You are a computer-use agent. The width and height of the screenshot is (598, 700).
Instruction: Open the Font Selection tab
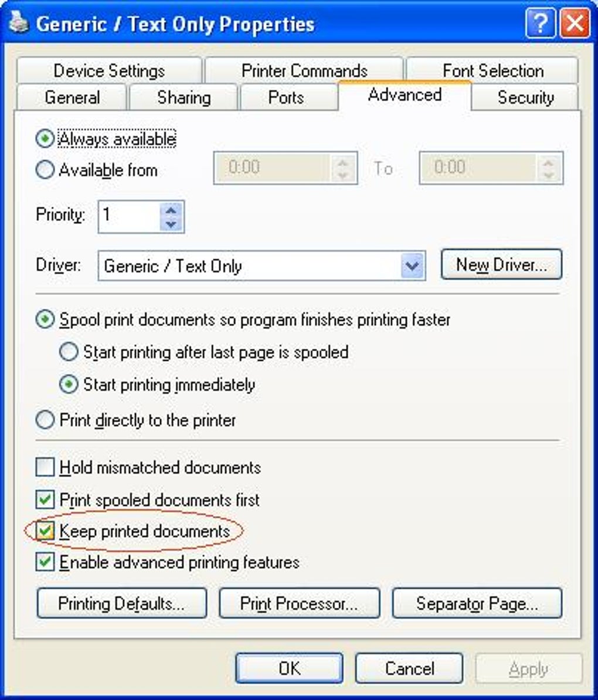tap(493, 70)
